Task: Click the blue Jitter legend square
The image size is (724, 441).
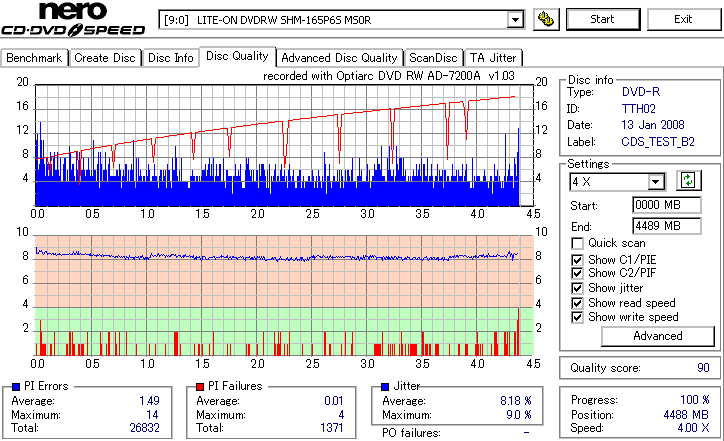Action: click(385, 387)
